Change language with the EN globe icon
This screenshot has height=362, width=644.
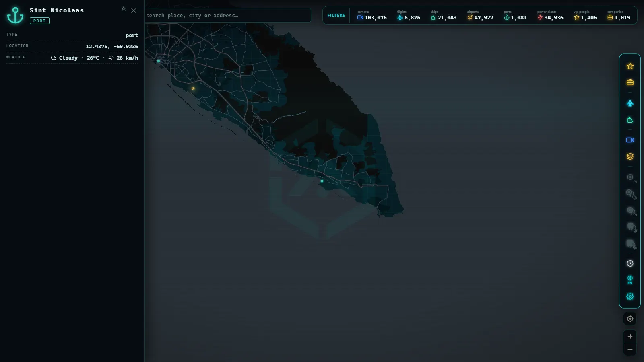coord(630,280)
